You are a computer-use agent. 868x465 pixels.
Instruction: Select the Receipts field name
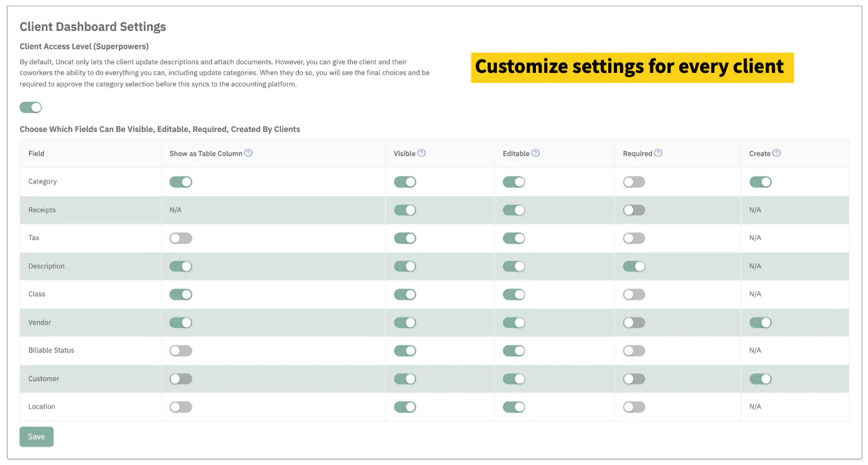(42, 210)
